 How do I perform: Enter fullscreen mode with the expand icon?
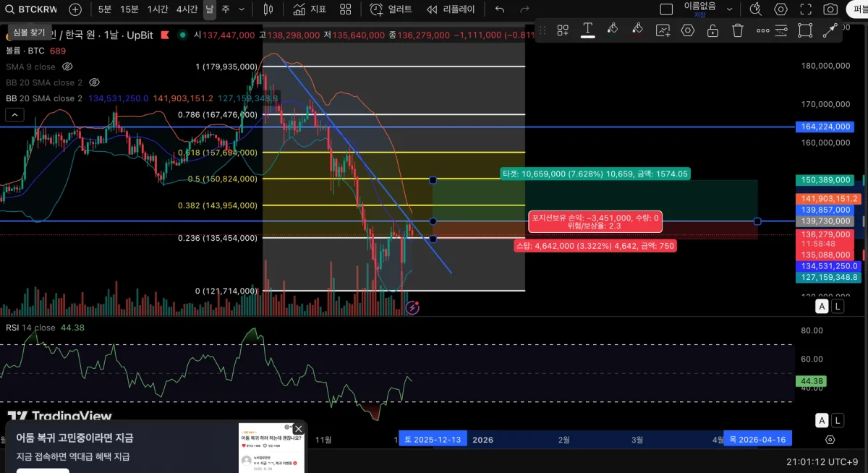pos(806,9)
